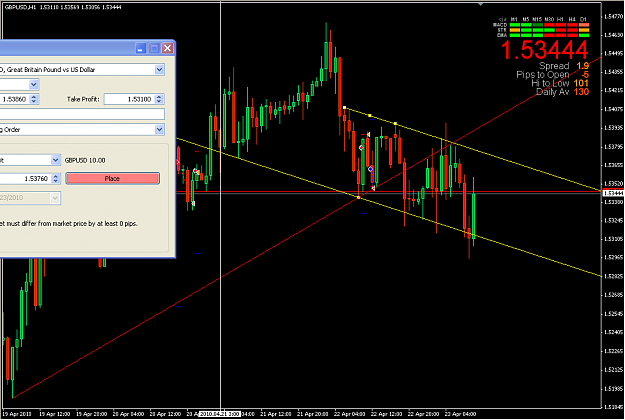Click the middle-row orange signal cell under the M1 column
This screenshot has width=625, height=420.
(515, 30)
